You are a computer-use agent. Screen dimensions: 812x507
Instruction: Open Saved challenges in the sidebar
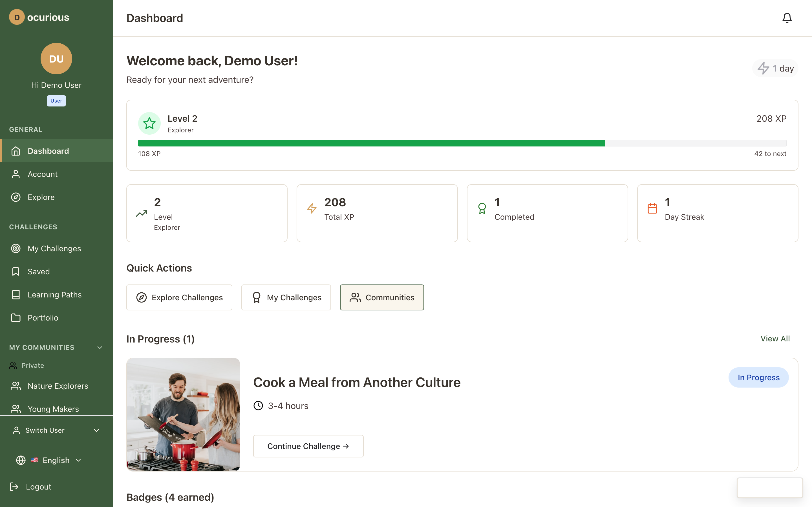[x=39, y=271]
